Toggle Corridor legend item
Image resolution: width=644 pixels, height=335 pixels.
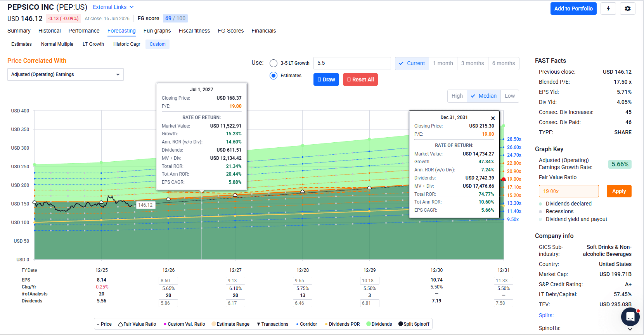pyautogui.click(x=306, y=324)
